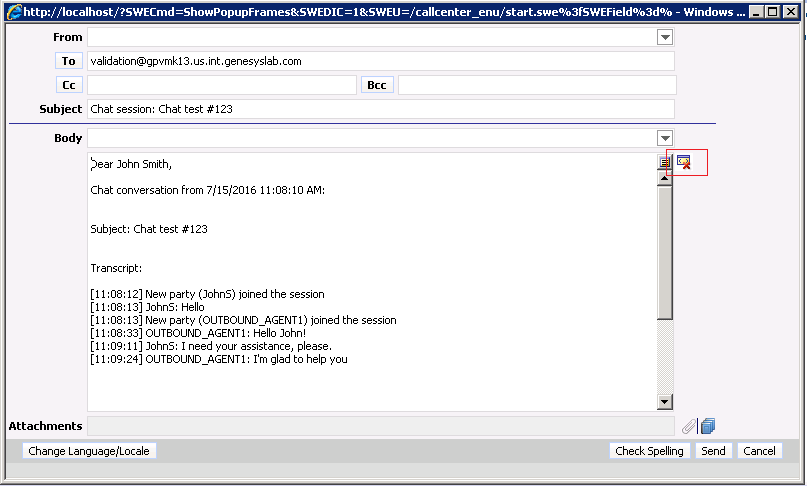This screenshot has width=807, height=486.
Task: Click the lined text icon above the scrollbar
Action: [x=665, y=162]
